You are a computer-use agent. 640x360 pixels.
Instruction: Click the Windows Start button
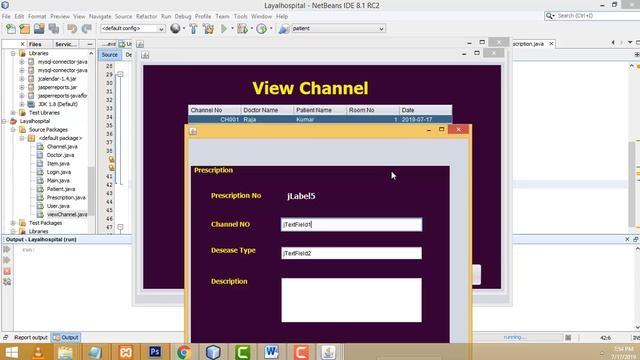(11, 352)
